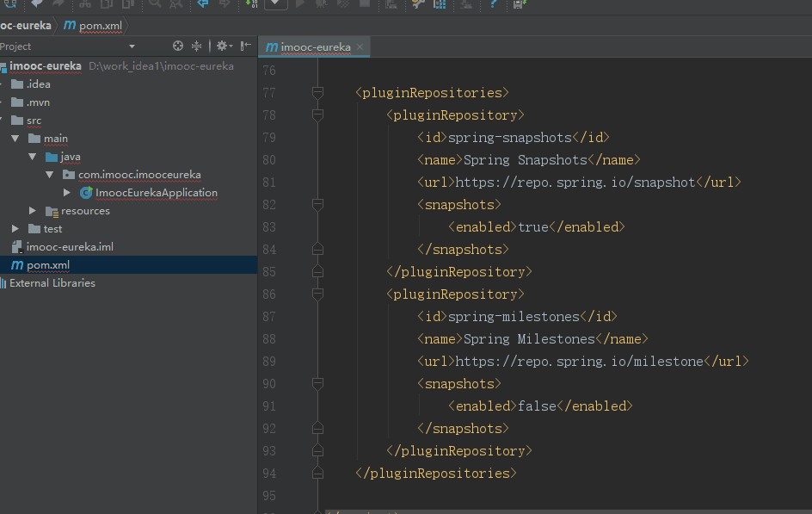The width and height of the screenshot is (812, 514).
Task: Close the imooc-eureka editor tab
Action: 360,47
